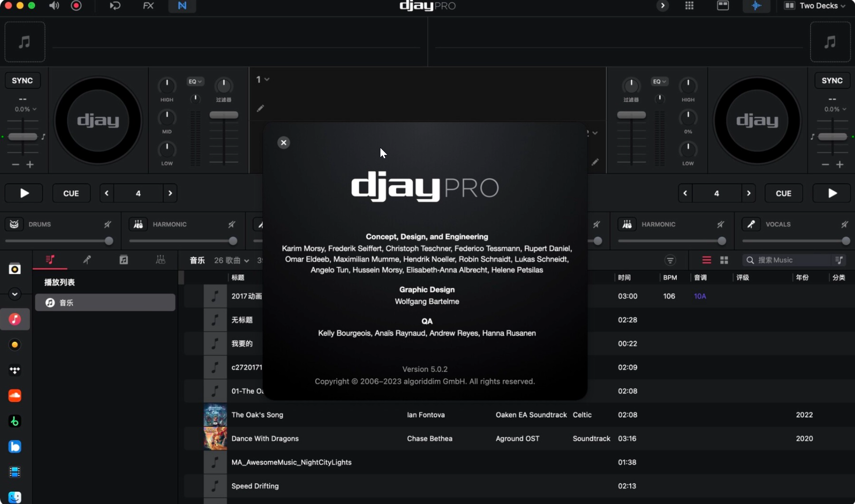Open the playlists tab in the library
This screenshot has width=855, height=504.
(50, 260)
